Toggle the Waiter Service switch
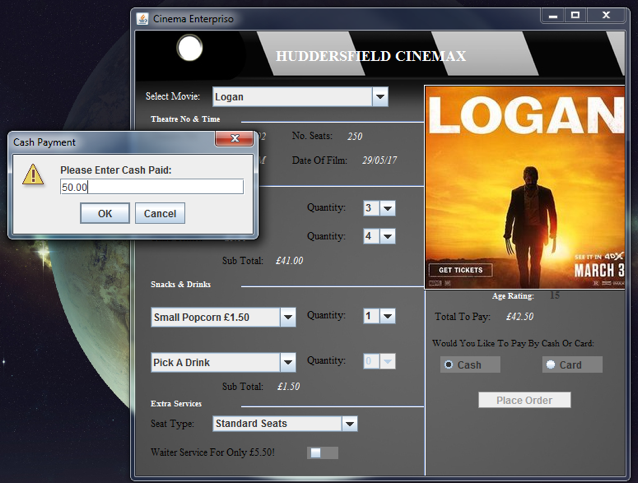Image resolution: width=638 pixels, height=483 pixels. point(322,452)
